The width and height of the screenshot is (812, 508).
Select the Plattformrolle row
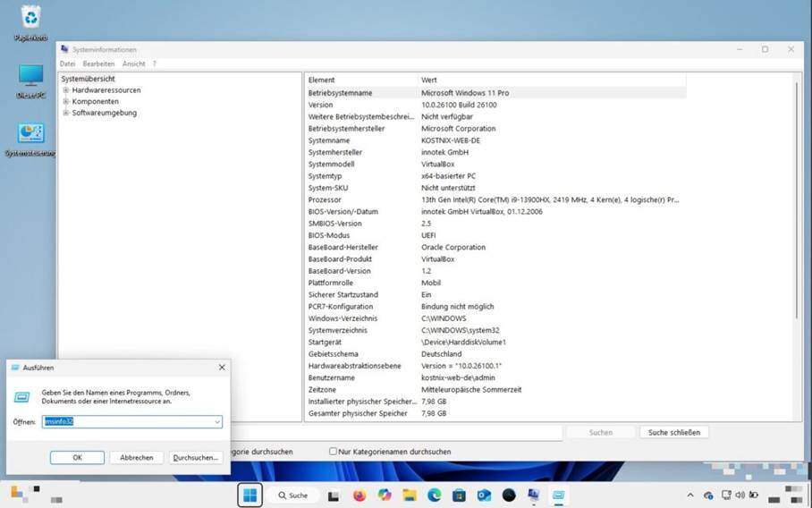coord(496,284)
